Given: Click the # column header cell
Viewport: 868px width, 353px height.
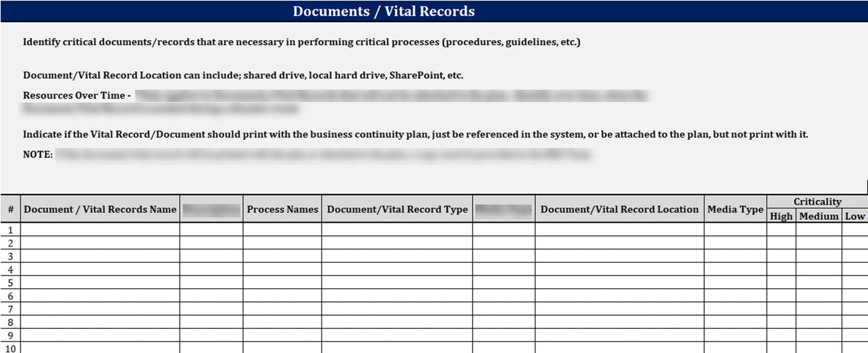Looking at the screenshot, I should coord(10,210).
